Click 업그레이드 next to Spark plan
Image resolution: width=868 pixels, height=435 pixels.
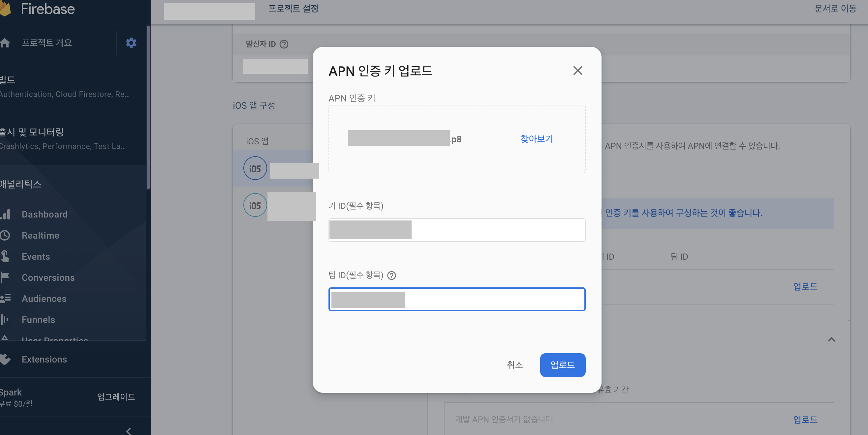[x=116, y=397]
